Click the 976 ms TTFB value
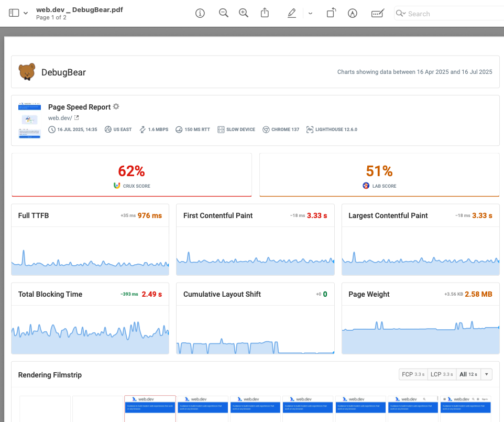The height and width of the screenshot is (422, 504). pos(150,215)
